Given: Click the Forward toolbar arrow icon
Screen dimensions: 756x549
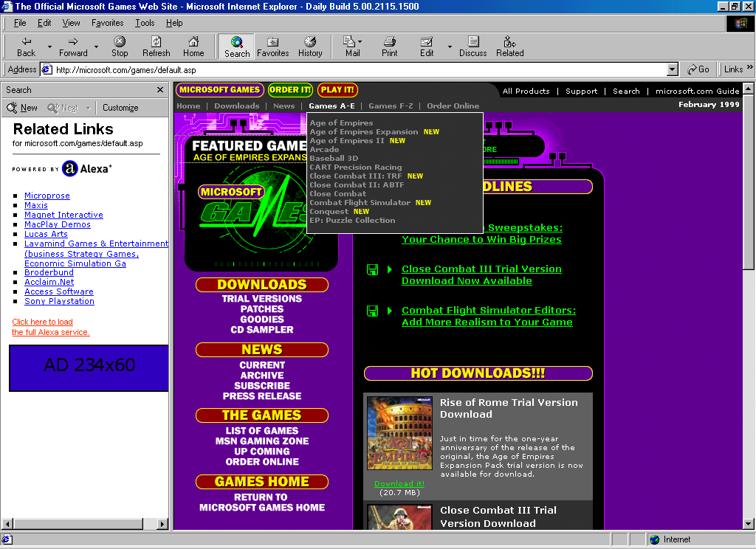Looking at the screenshot, I should (x=73, y=41).
